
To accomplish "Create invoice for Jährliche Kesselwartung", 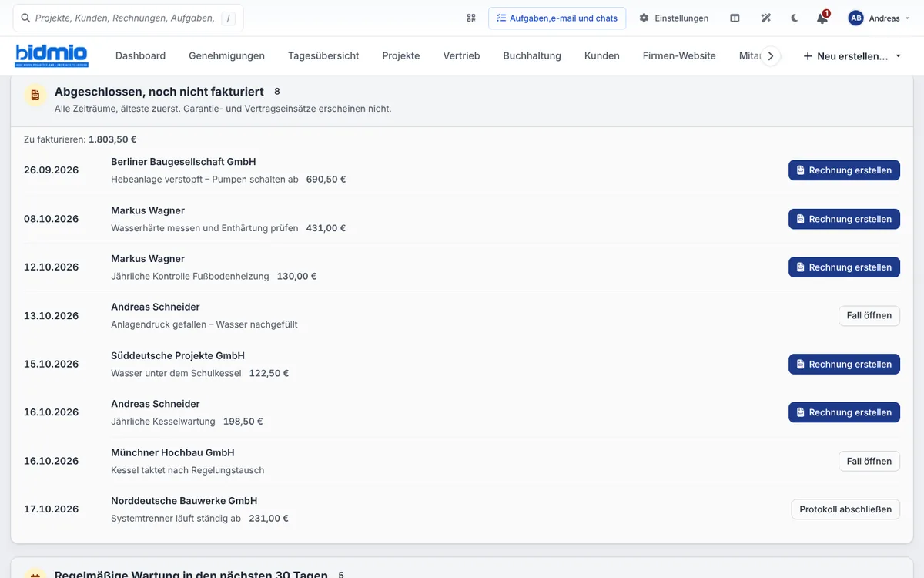I will [844, 412].
